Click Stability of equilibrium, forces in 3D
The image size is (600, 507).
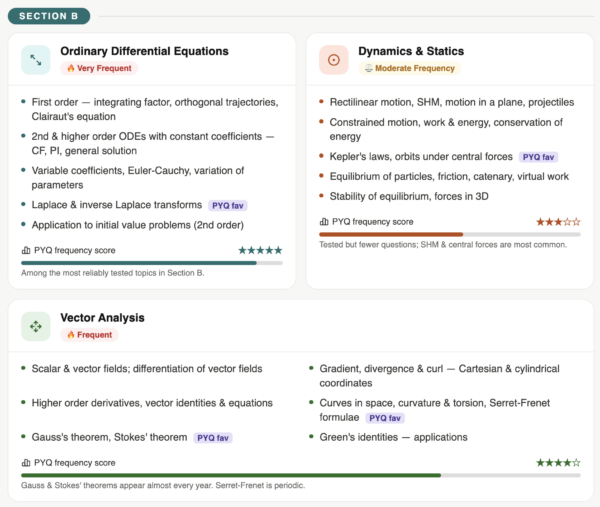click(409, 196)
